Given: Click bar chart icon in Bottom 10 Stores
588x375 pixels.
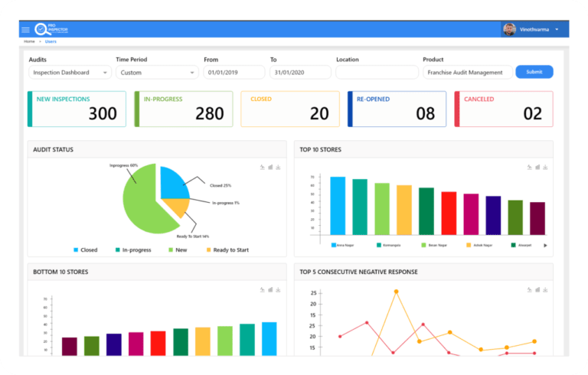Looking at the screenshot, I should (270, 290).
